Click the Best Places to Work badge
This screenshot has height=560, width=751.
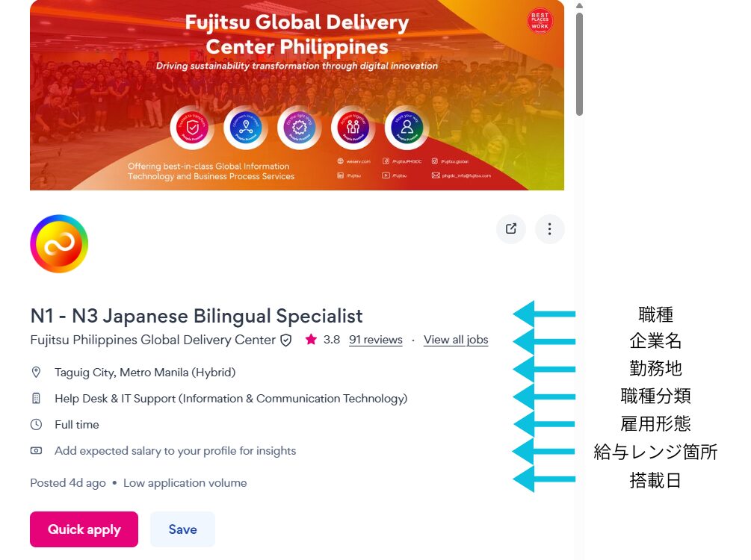(x=540, y=21)
